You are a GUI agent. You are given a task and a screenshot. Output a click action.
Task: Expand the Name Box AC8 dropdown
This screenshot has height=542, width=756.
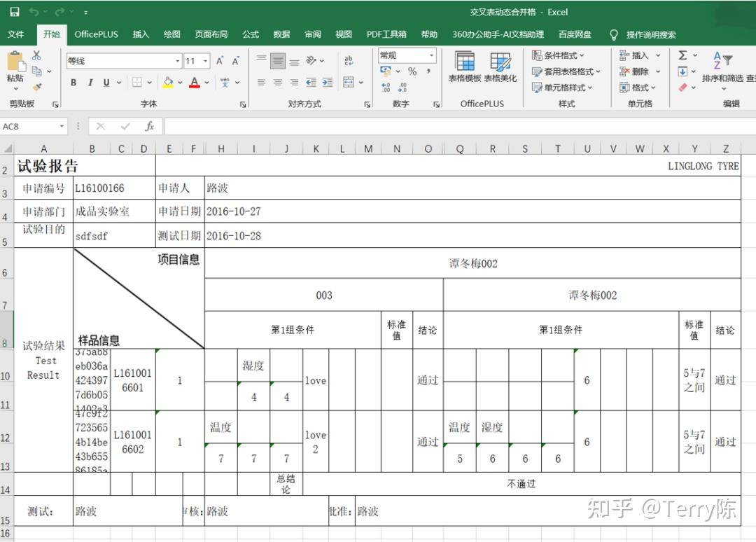tap(62, 126)
